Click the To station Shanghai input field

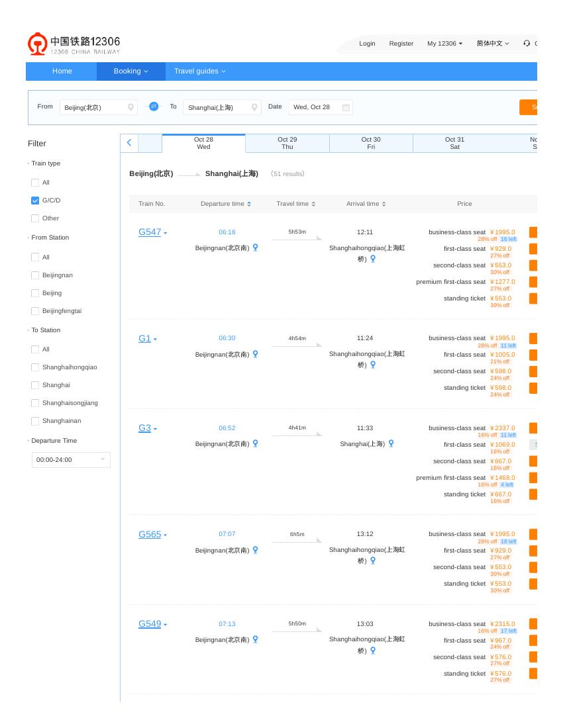pyautogui.click(x=222, y=107)
